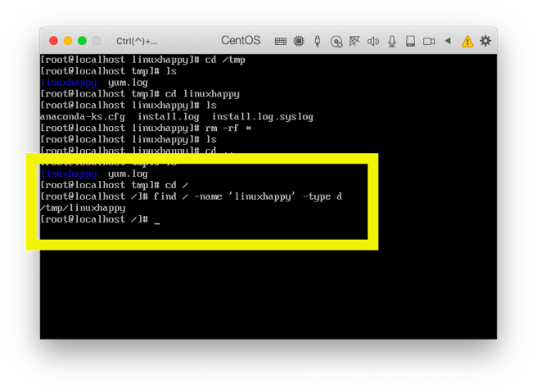Open the keyboard icon in CentOS toolbar
The image size is (537, 392).
[x=281, y=42]
